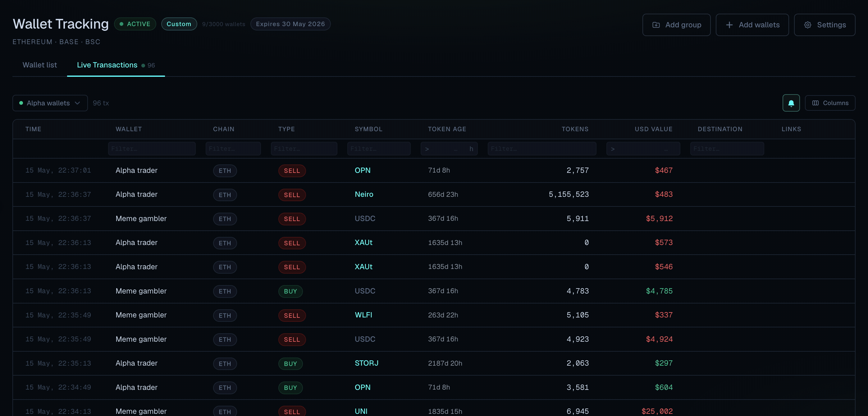The image size is (868, 416).
Task: Open the XAUt symbol link valued $546
Action: 363,267
